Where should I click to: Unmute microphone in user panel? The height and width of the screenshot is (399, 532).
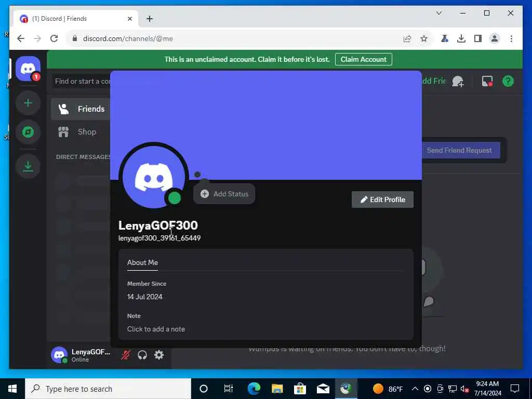click(126, 355)
